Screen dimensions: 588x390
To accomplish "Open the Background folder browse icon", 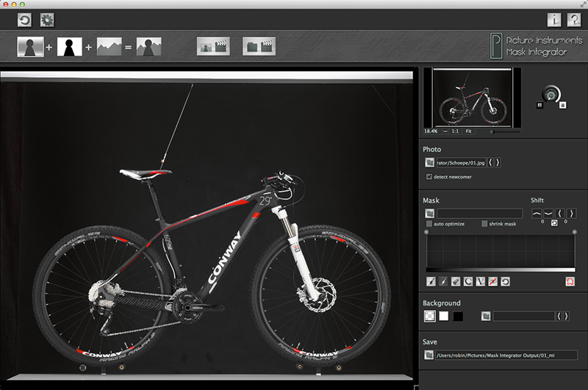I will pyautogui.click(x=486, y=317).
